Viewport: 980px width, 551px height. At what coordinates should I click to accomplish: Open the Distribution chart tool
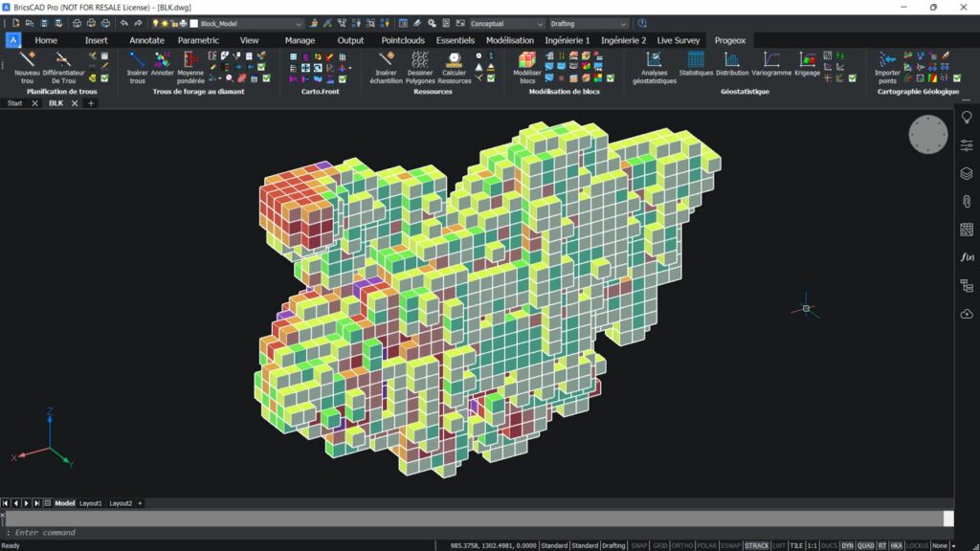click(732, 65)
